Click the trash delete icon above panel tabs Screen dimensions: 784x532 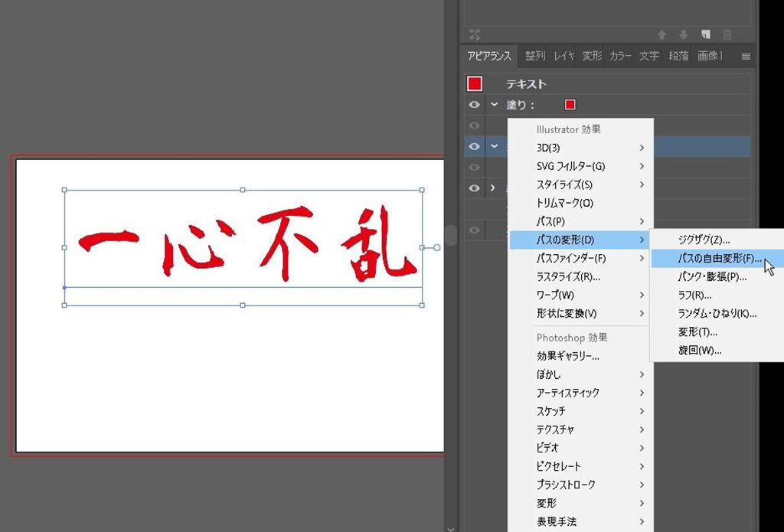pos(727,34)
